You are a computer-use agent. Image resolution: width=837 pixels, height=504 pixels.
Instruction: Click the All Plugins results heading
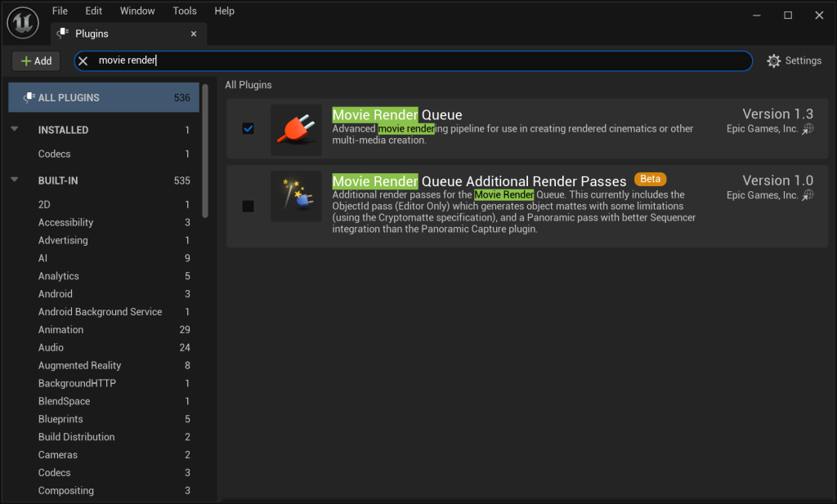248,85
